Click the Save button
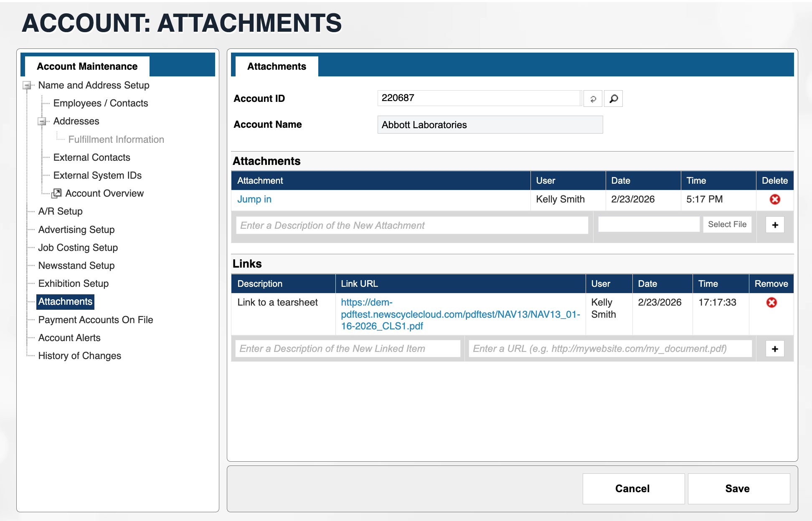This screenshot has height=521, width=812. (x=738, y=488)
